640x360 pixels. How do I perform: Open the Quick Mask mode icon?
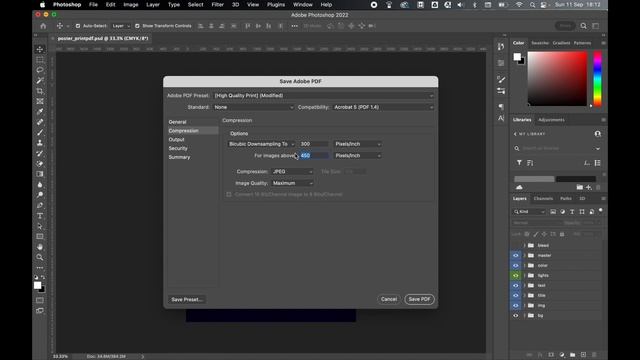click(40, 300)
